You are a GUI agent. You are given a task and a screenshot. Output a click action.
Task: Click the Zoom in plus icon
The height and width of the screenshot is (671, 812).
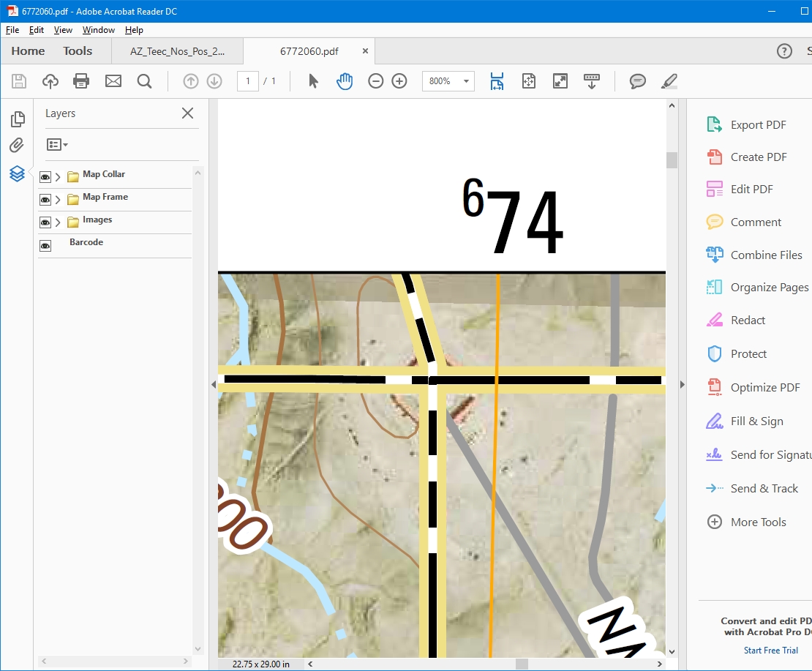(x=399, y=81)
